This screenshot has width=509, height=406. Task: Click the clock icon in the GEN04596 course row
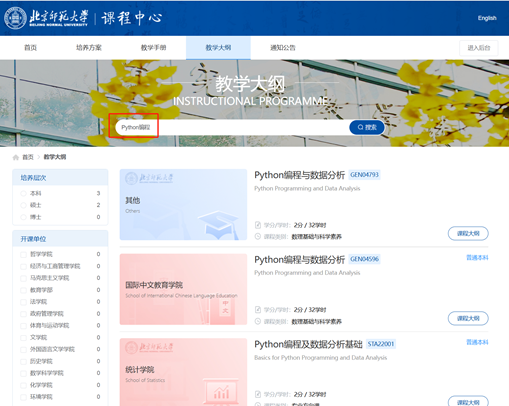click(x=258, y=321)
